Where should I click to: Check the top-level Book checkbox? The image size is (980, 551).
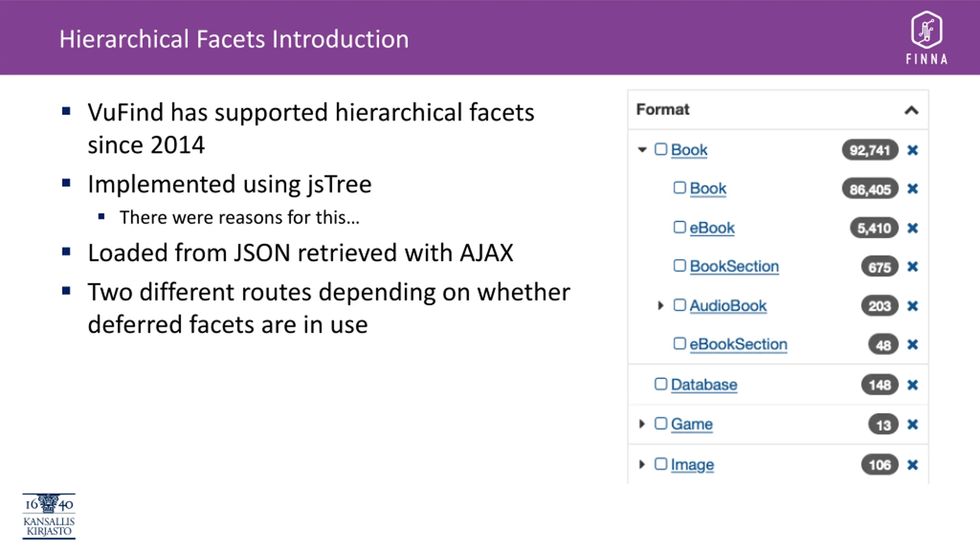661,149
